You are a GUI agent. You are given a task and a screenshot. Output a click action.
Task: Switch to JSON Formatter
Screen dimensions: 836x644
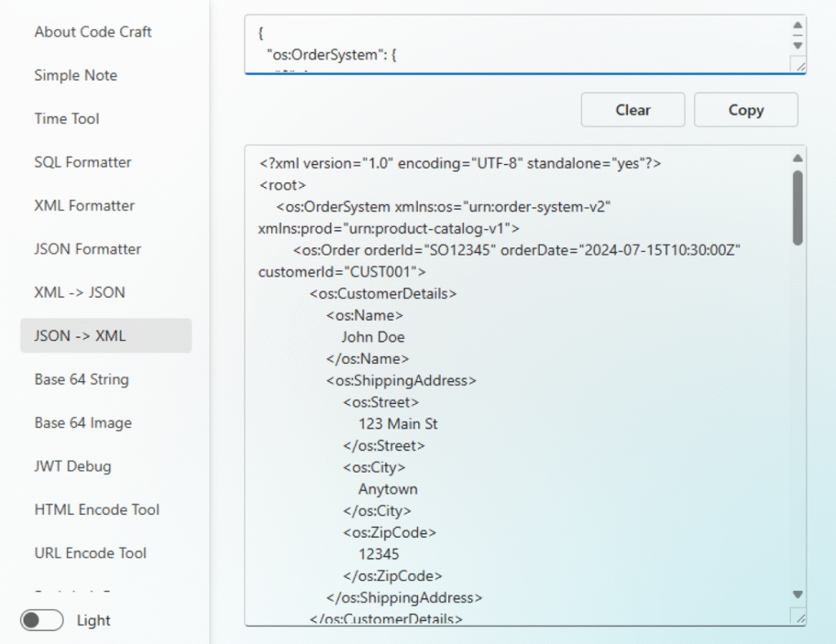pos(87,249)
